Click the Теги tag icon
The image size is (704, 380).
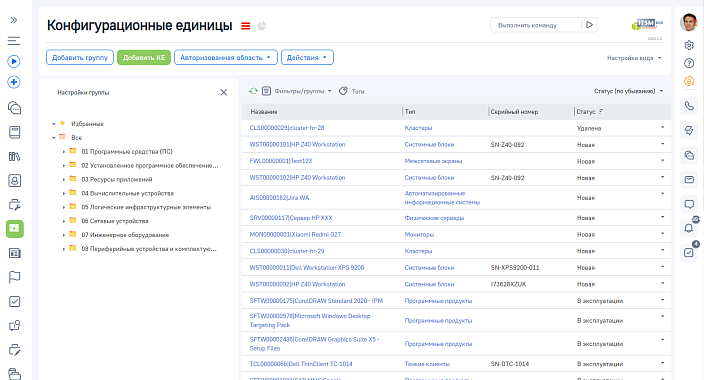pos(343,91)
